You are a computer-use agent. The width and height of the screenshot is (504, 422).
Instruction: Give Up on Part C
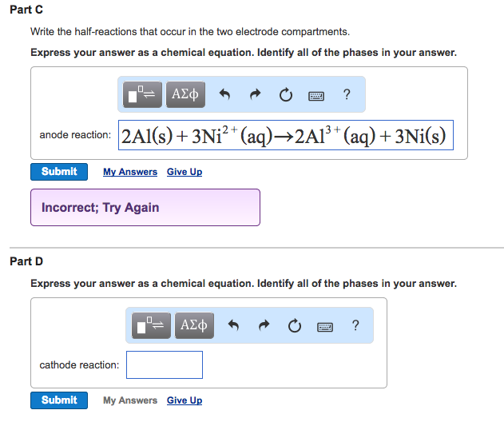185,172
